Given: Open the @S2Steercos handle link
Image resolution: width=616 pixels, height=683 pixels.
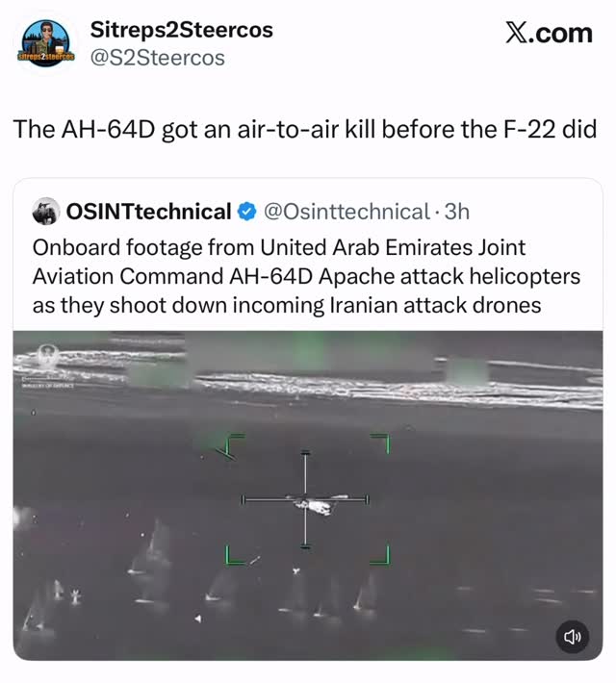Looking at the screenshot, I should 158,58.
